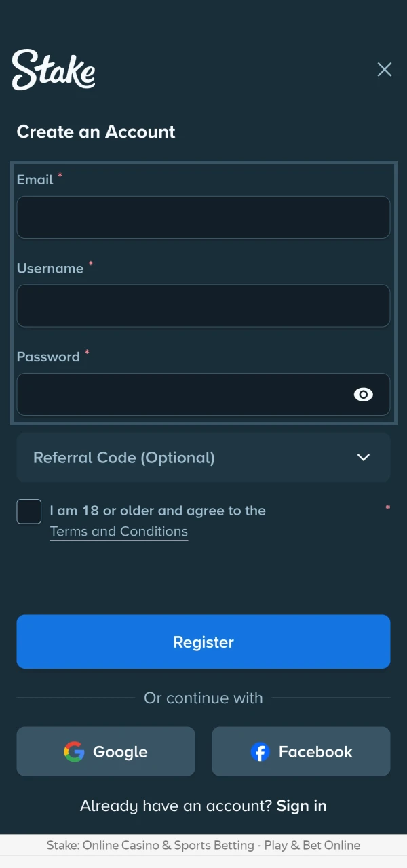Screen dimensions: 407x868
Task: Show password with the eye icon
Action: [x=364, y=395]
